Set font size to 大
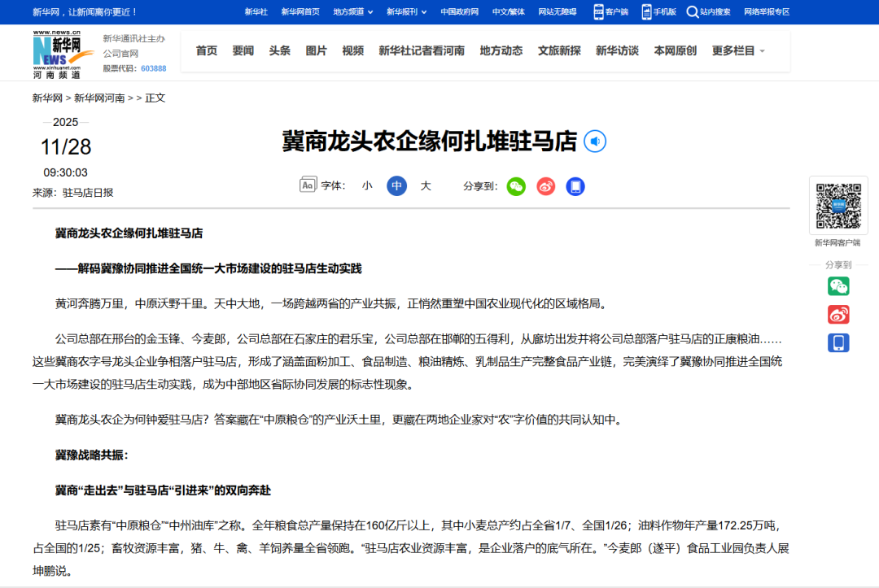Image resolution: width=879 pixels, height=588 pixels. [x=426, y=186]
